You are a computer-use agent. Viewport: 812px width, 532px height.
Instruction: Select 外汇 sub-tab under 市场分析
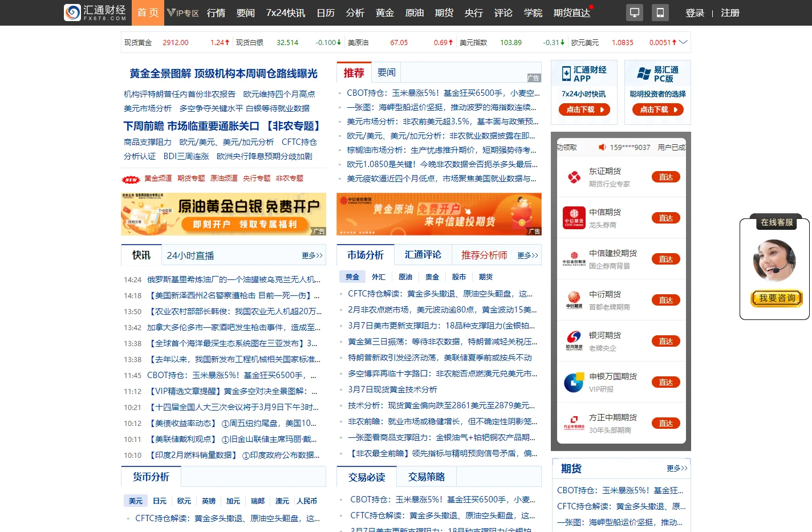pyautogui.click(x=379, y=277)
